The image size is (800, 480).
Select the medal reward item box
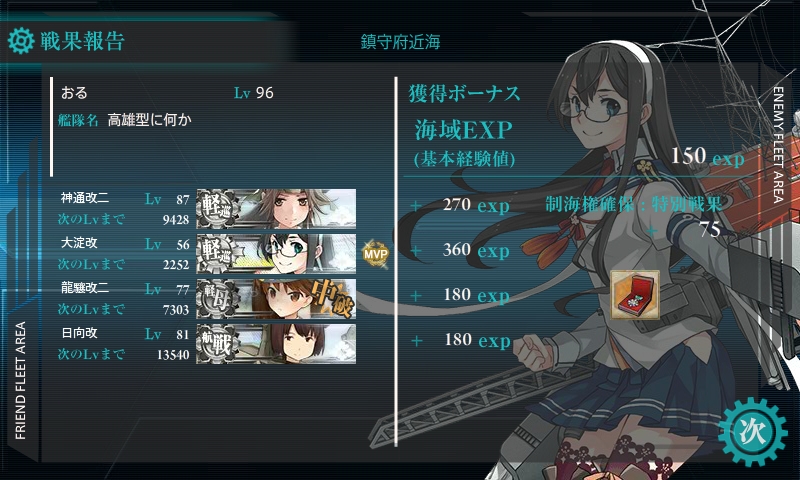635,295
